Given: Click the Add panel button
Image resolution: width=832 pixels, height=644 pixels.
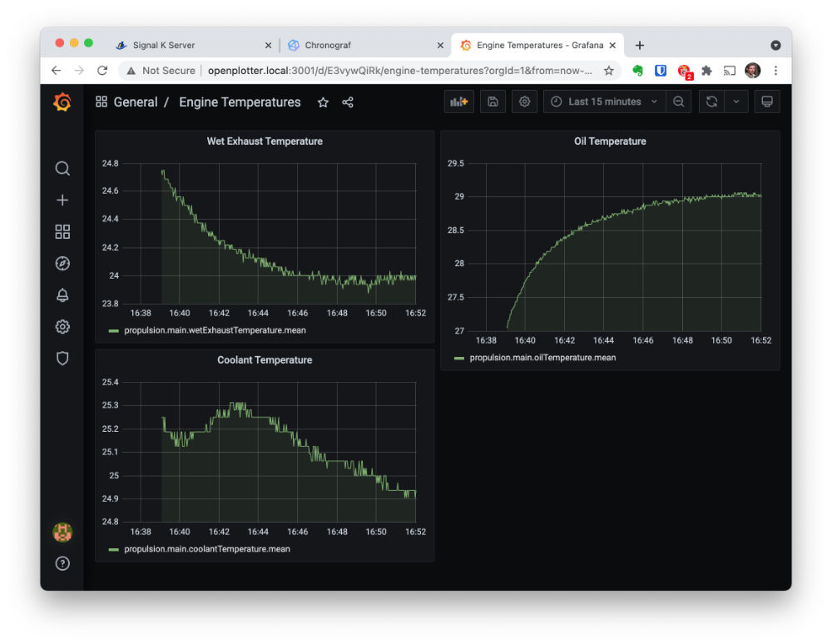Looking at the screenshot, I should tap(458, 102).
